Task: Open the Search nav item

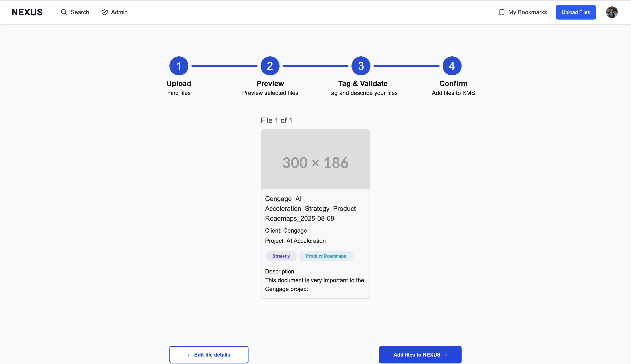Action: (75, 12)
